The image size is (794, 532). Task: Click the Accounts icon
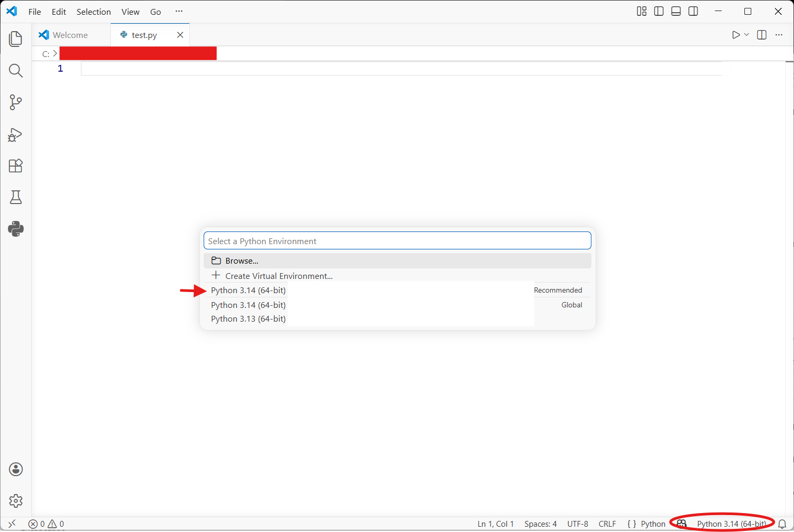pyautogui.click(x=16, y=469)
